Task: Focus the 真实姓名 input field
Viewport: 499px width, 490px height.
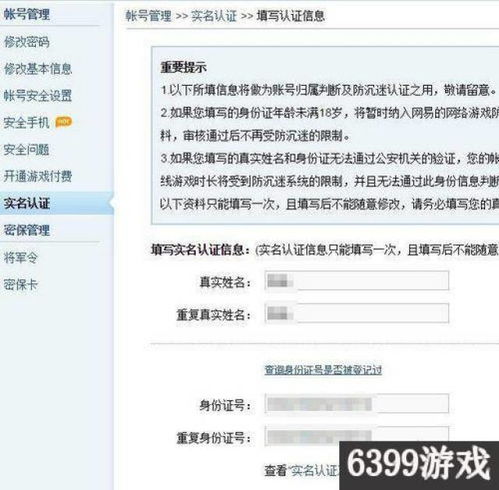Action: pyautogui.click(x=357, y=280)
